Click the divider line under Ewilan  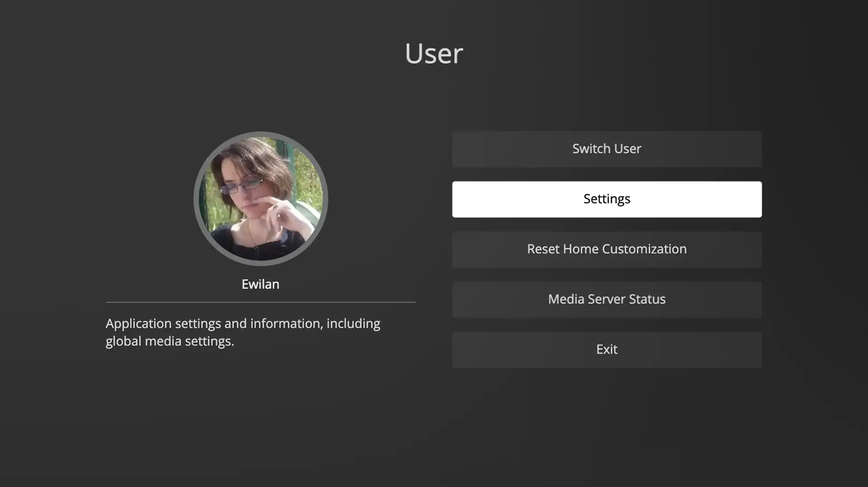pos(260,301)
